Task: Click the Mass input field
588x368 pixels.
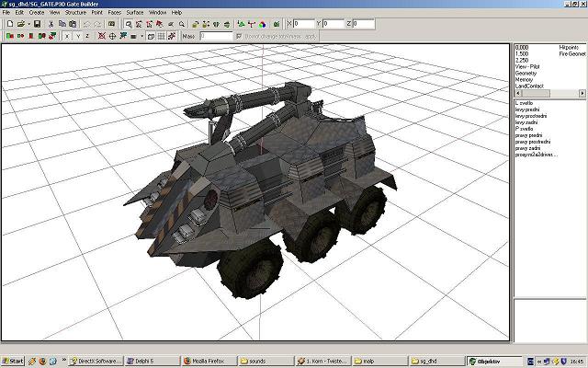Action: [x=217, y=36]
